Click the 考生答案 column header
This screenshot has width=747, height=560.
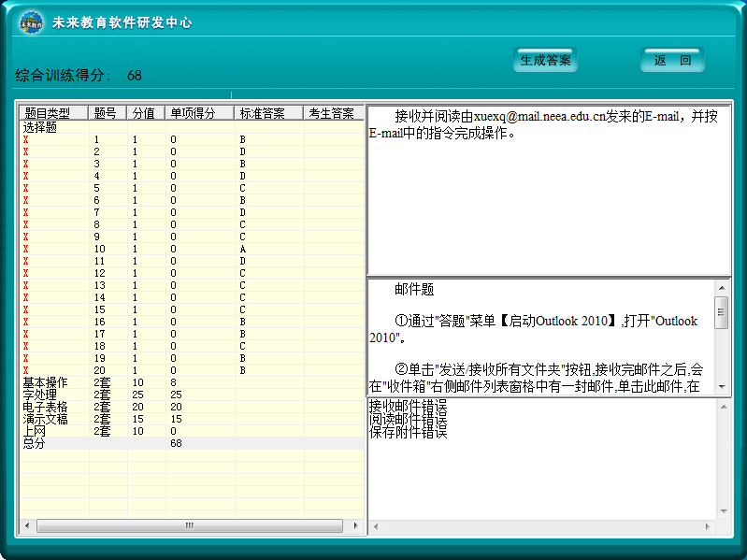point(334,113)
